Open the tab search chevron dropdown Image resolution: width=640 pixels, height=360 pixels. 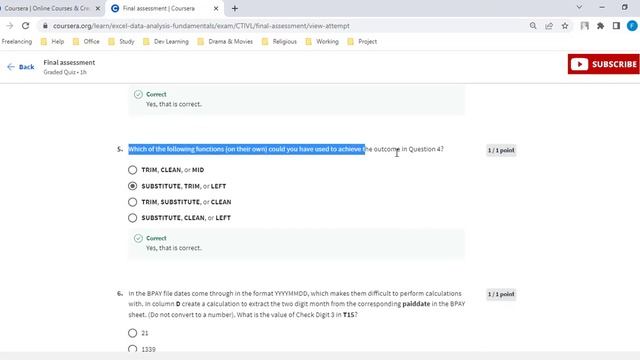pyautogui.click(x=579, y=7)
